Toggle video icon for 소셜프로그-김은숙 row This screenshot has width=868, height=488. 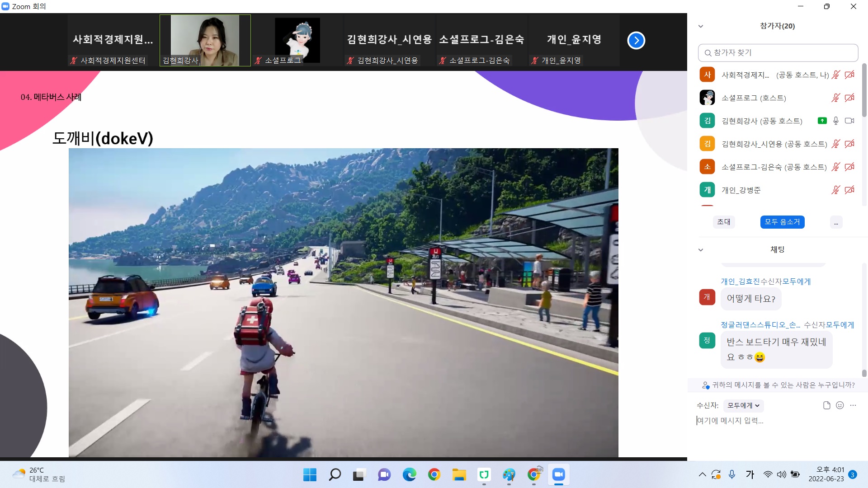(849, 167)
